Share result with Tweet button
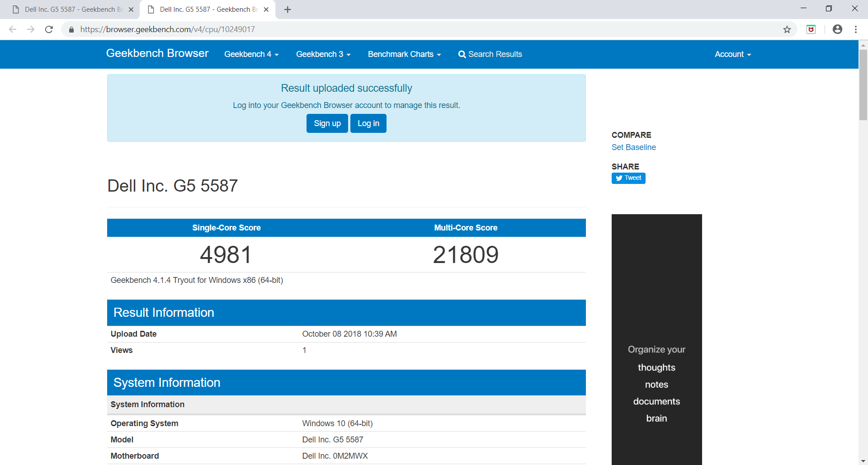The height and width of the screenshot is (465, 868). (x=628, y=178)
